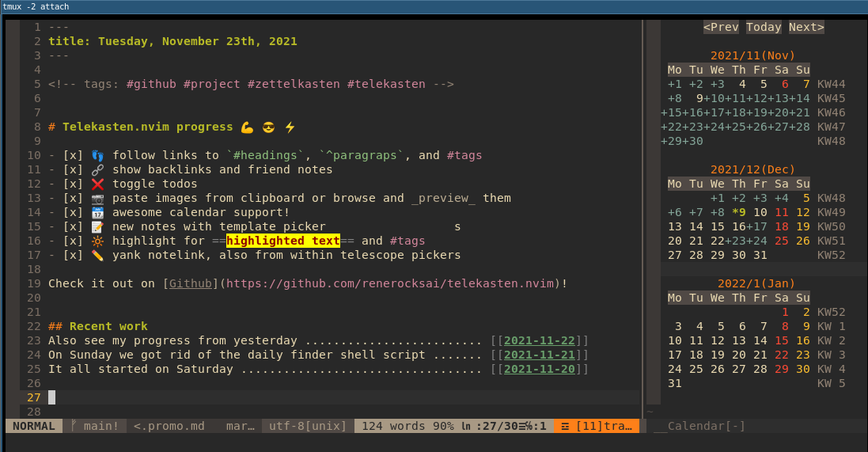The width and height of the screenshot is (868, 452).
Task: Click the #tags tag on line 10
Action: point(464,156)
